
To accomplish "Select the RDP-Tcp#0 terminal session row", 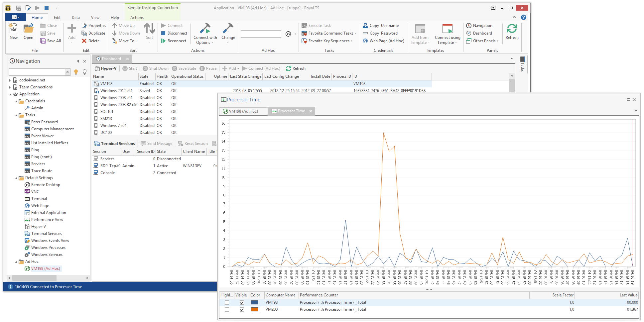I will (x=155, y=166).
